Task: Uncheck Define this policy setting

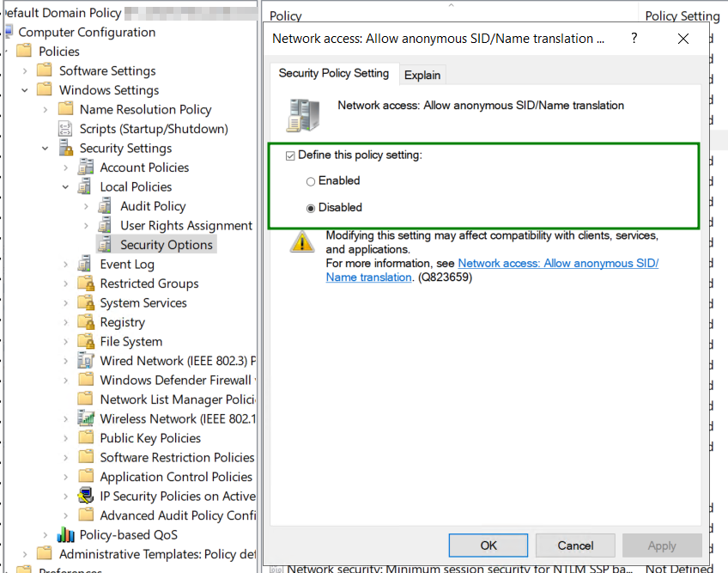Action: [x=290, y=155]
